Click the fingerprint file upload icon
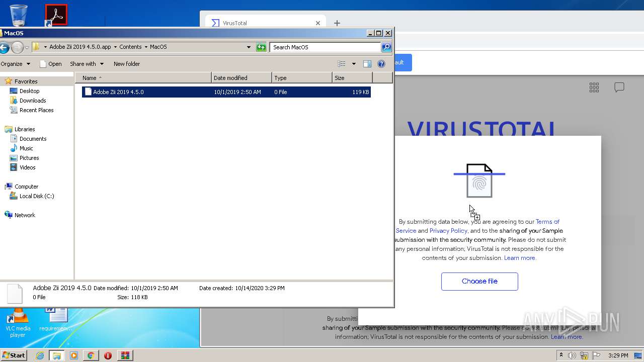The image size is (644, 362). click(x=479, y=181)
